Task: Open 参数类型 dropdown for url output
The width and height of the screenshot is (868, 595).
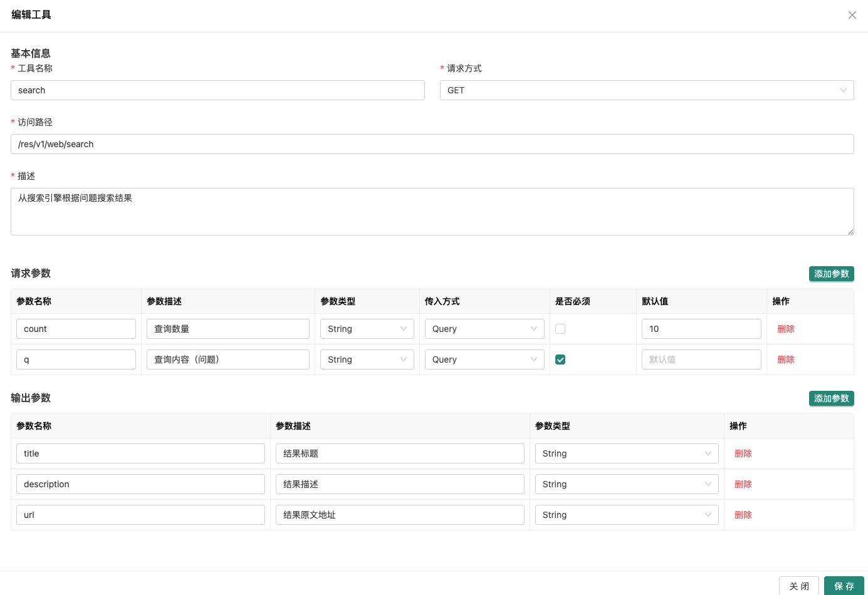Action: pos(626,515)
